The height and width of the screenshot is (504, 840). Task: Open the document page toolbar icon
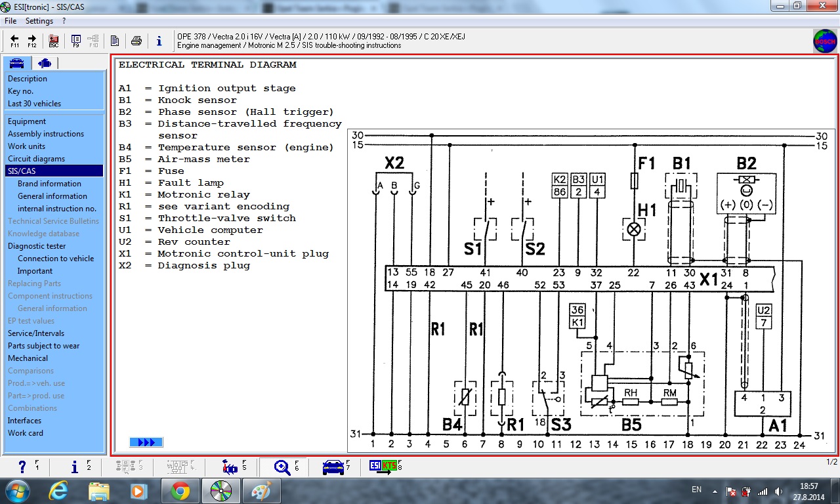115,41
